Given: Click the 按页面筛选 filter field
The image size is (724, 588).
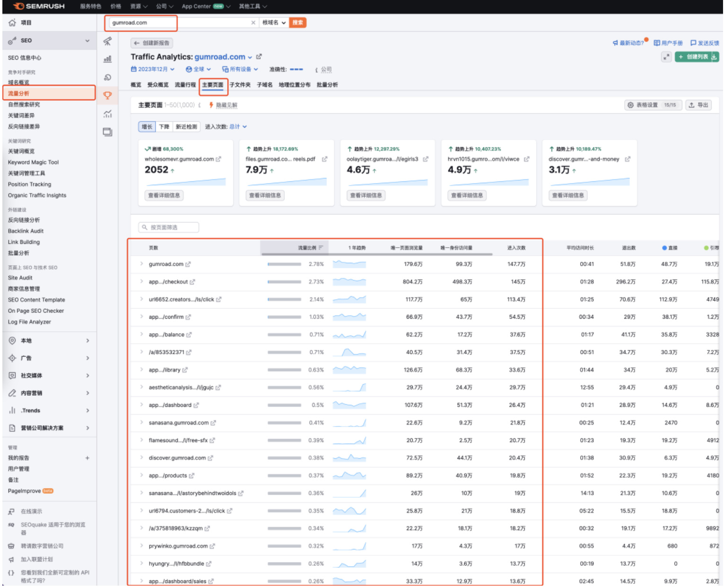Looking at the screenshot, I should (x=168, y=228).
